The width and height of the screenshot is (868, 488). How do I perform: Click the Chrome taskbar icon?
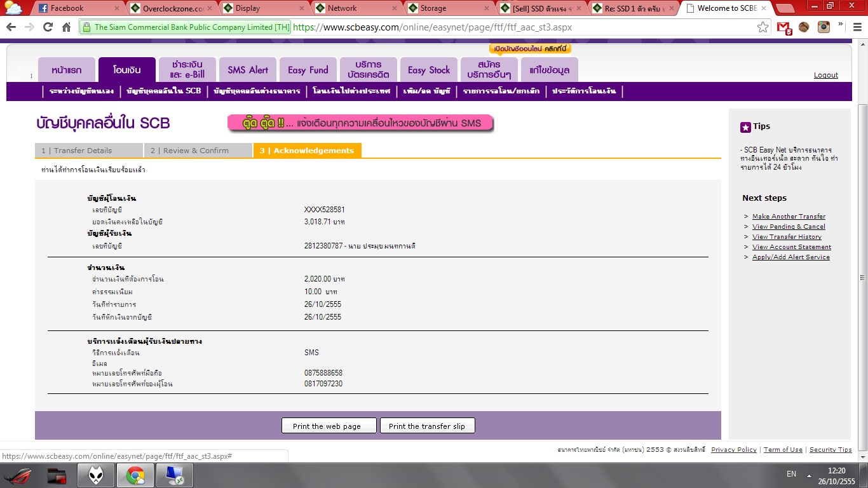click(x=135, y=475)
